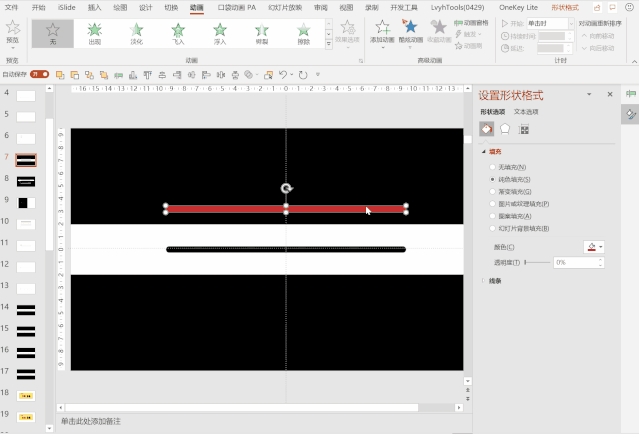Open the Customize Quick Access Toolbar arrow
Image resolution: width=639 pixels, height=434 pixels.
pos(318,75)
